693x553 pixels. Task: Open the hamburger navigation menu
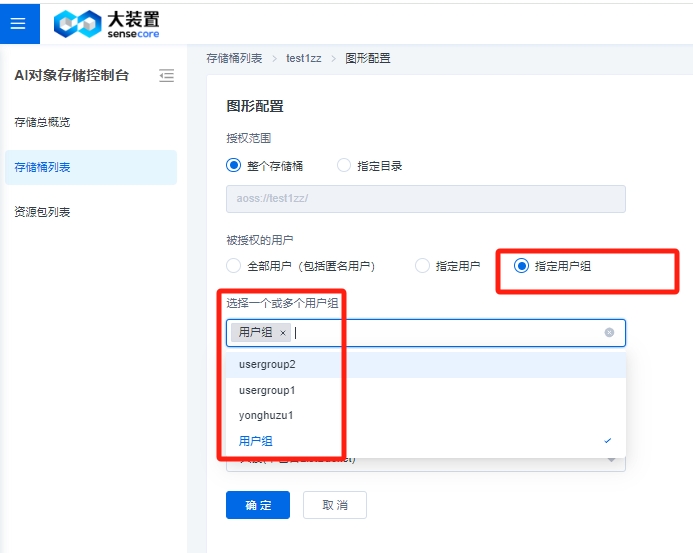19,22
